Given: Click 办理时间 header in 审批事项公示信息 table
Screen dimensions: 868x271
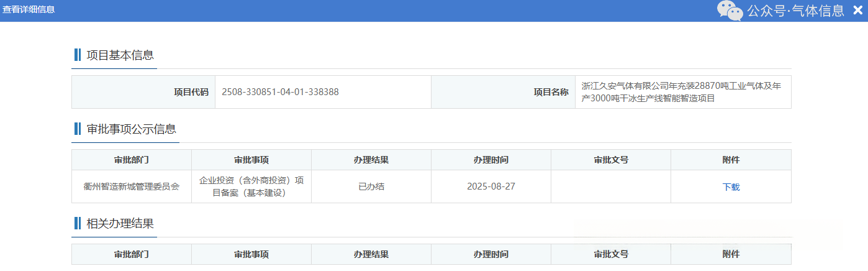Looking at the screenshot, I should coord(491,160).
